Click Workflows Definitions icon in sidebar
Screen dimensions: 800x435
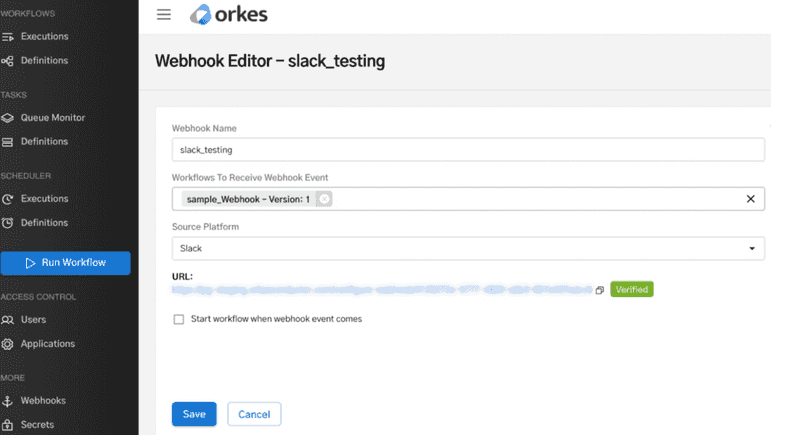7,61
